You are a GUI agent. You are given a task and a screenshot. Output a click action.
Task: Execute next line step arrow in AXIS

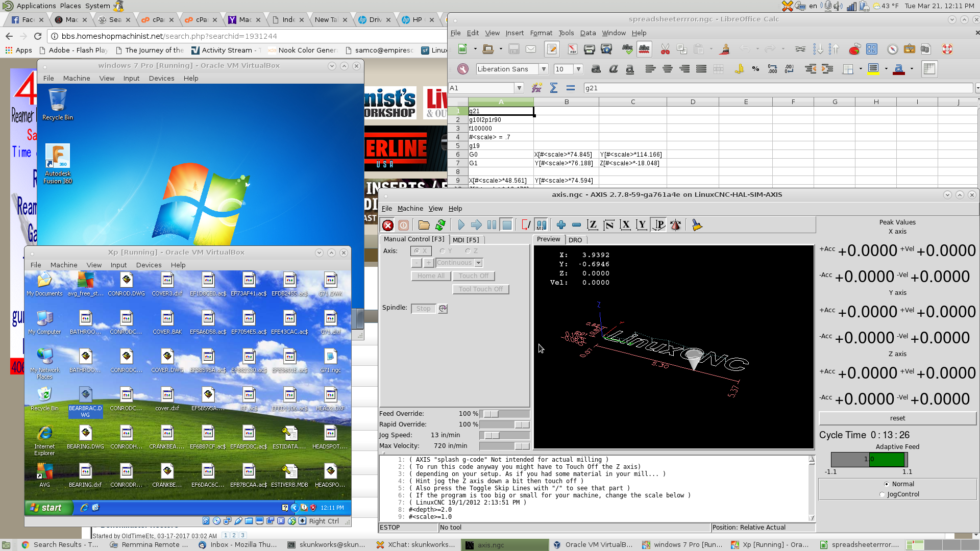tap(476, 225)
